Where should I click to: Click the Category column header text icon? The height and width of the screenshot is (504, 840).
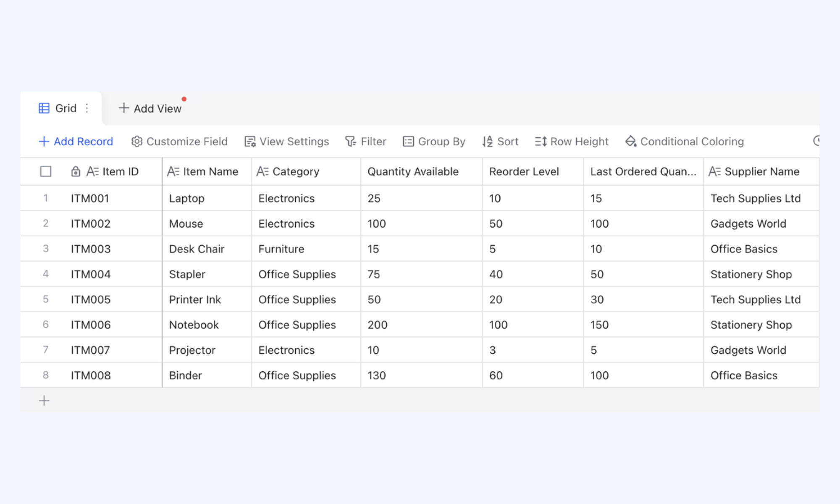262,171
